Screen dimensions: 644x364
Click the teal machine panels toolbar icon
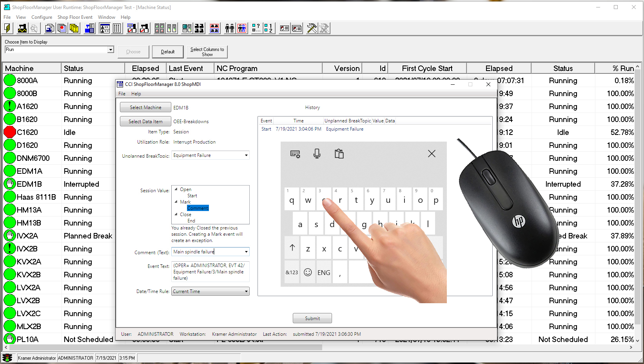click(187, 28)
